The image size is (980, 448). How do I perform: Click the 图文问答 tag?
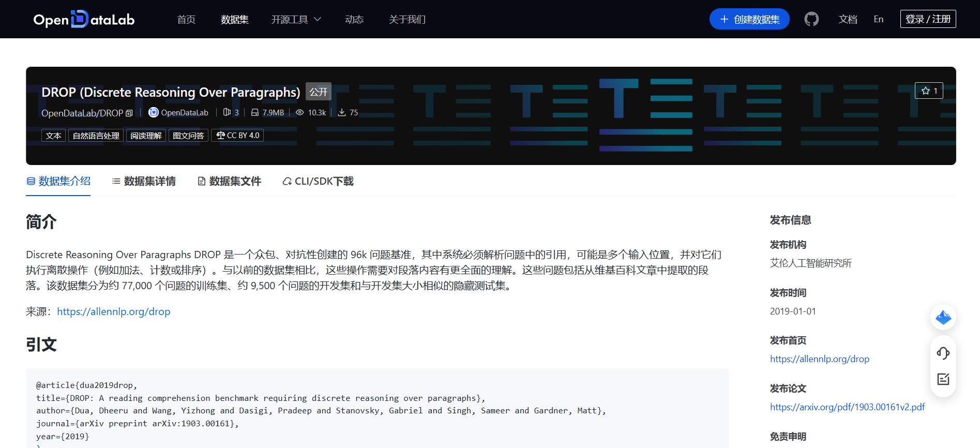pyautogui.click(x=188, y=136)
